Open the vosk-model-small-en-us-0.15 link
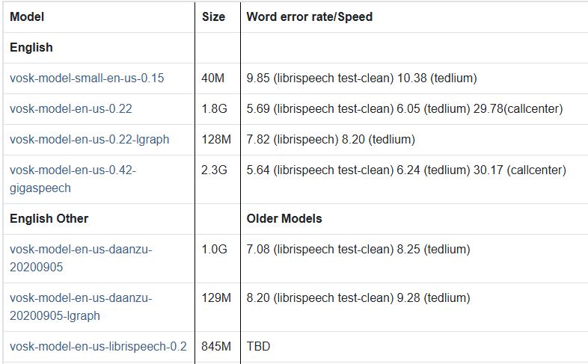 [87, 78]
